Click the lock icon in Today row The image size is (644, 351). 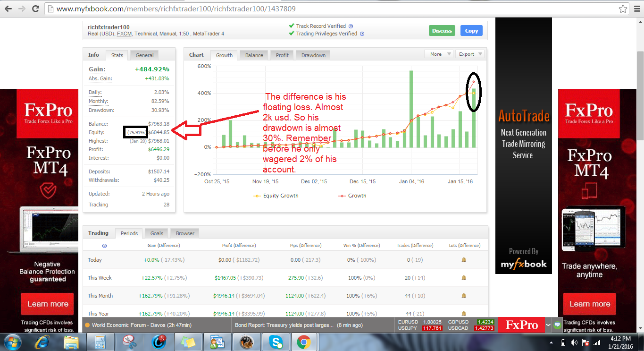pyautogui.click(x=463, y=260)
